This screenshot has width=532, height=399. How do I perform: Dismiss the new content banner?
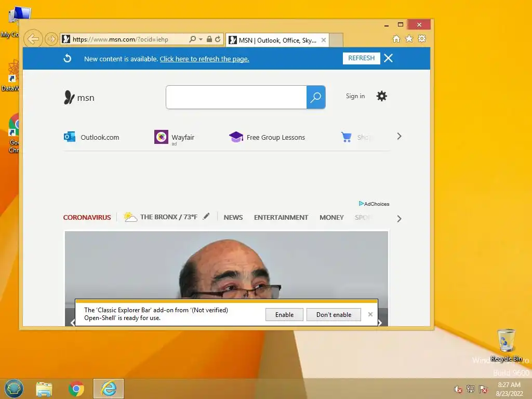[389, 58]
